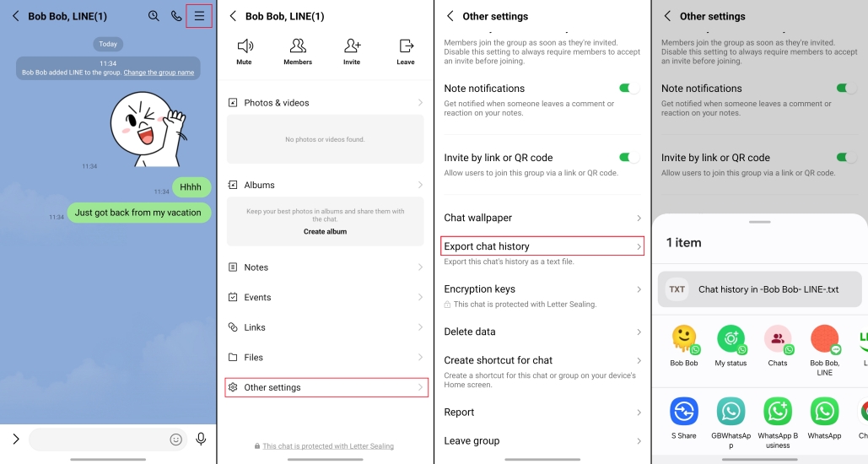Open the emoji picker in message bar
The width and height of the screenshot is (868, 464).
coord(176,439)
